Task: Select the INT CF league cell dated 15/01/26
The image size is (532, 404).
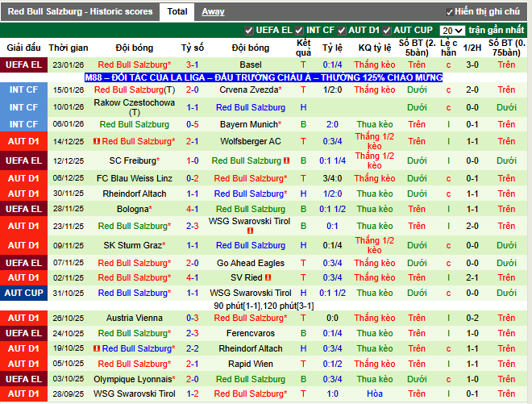Action: click(23, 90)
